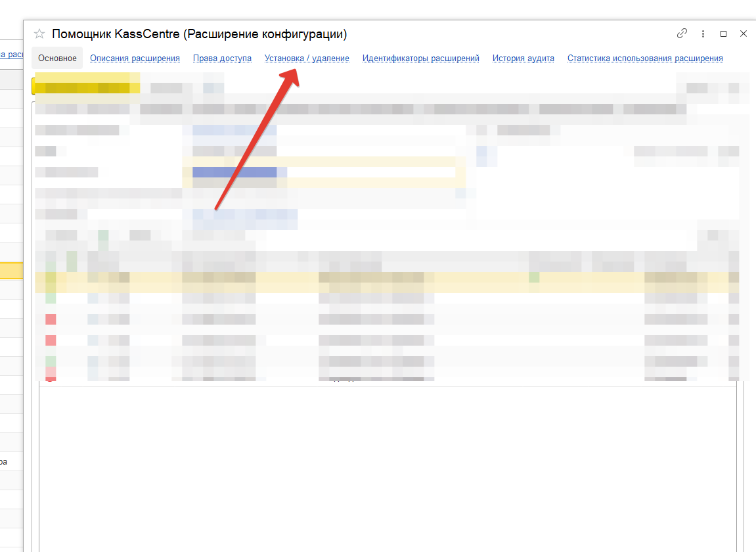Add the form to favorites with the star icon
This screenshot has height=552, width=756.
click(x=39, y=34)
